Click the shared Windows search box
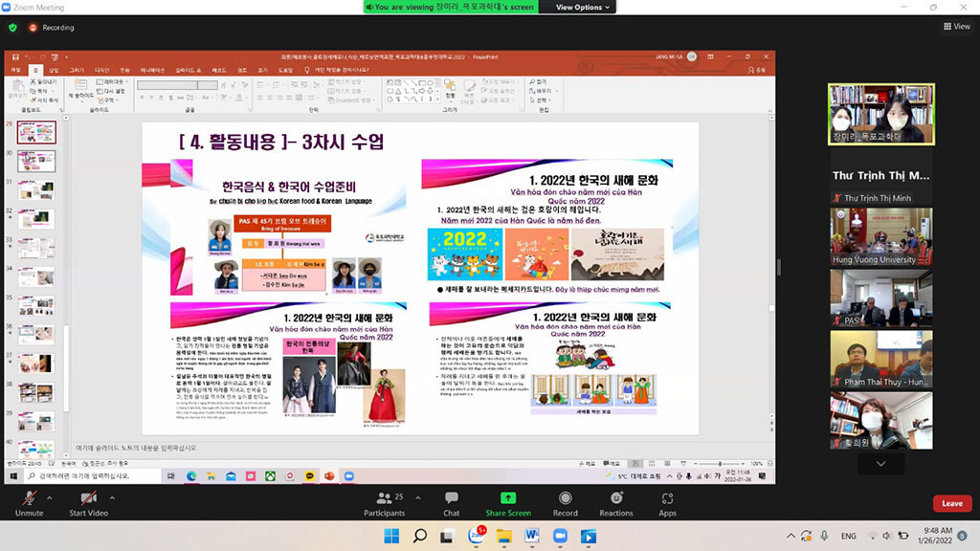Image resolution: width=980 pixels, height=551 pixels. pos(93,476)
